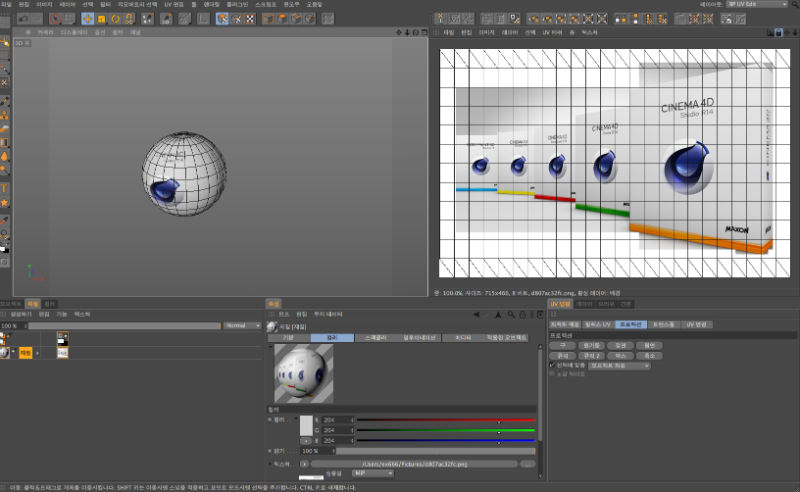Click the blue B channel slider
Image resolution: width=800 pixels, height=492 pixels.
point(445,440)
